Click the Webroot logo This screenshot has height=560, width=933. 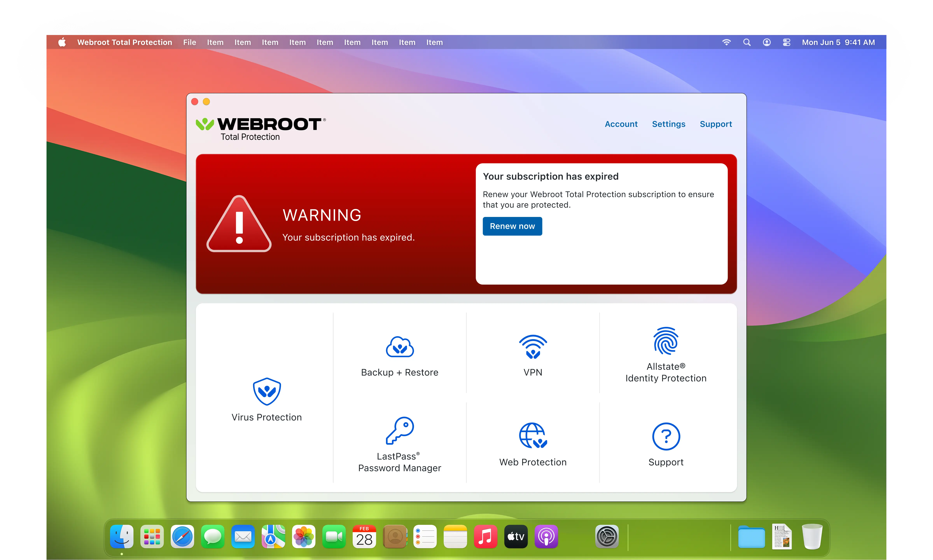[x=261, y=129]
